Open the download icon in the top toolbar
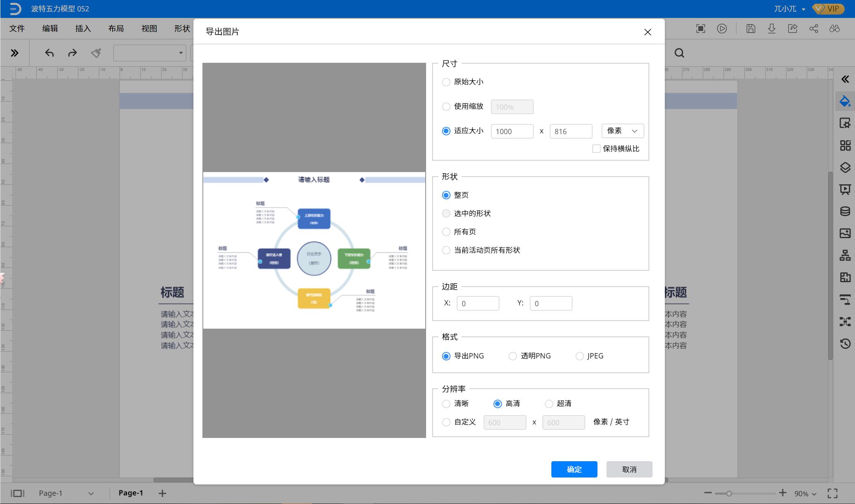 (x=772, y=29)
